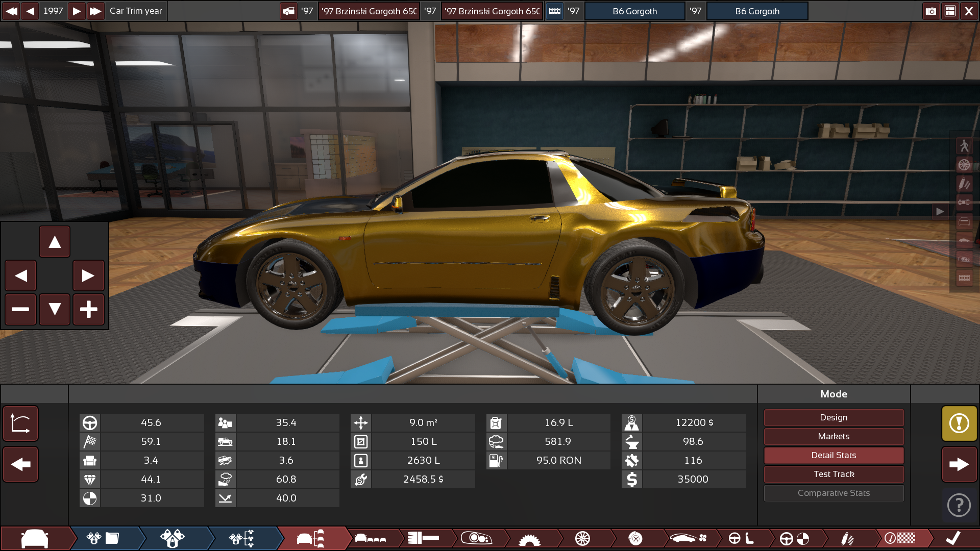The height and width of the screenshot is (551, 980).
Task: Go to the next step with the right arrow
Action: [959, 464]
